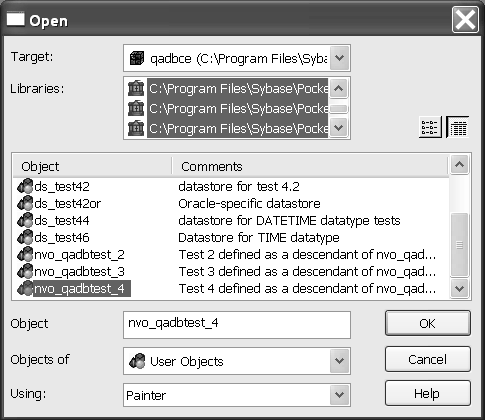Click the first library icon in Libraries

(136, 88)
